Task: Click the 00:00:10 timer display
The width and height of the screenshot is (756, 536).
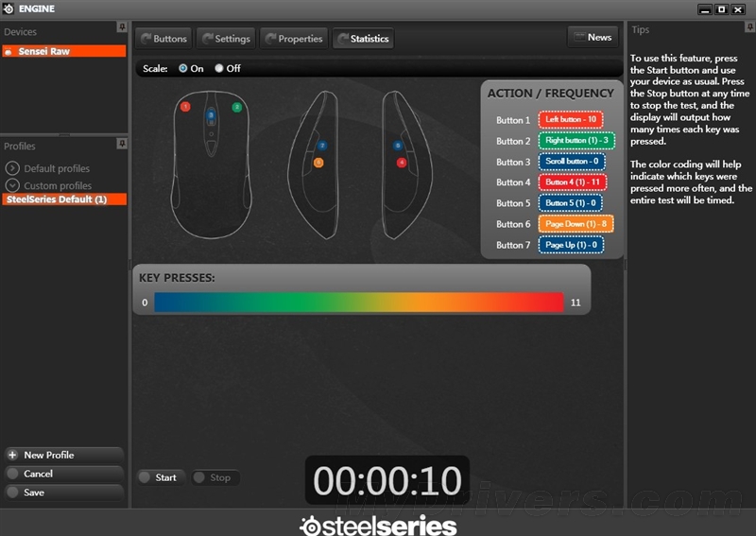Action: tap(387, 480)
